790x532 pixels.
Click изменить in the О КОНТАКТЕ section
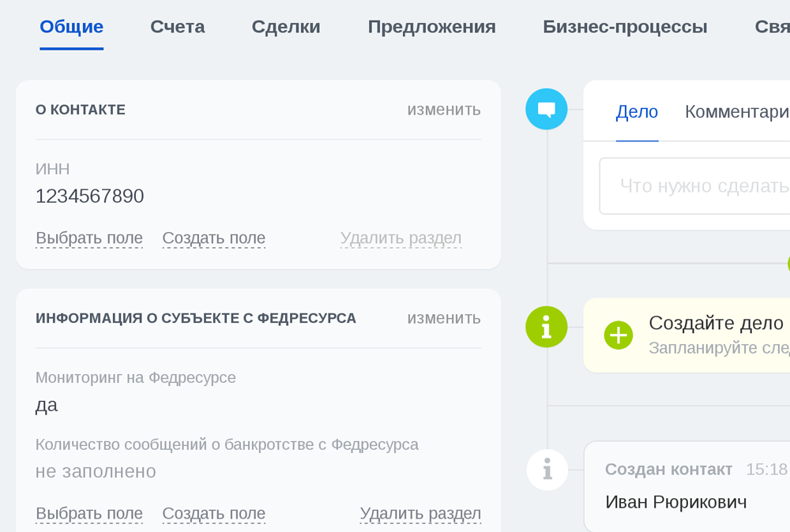(443, 110)
